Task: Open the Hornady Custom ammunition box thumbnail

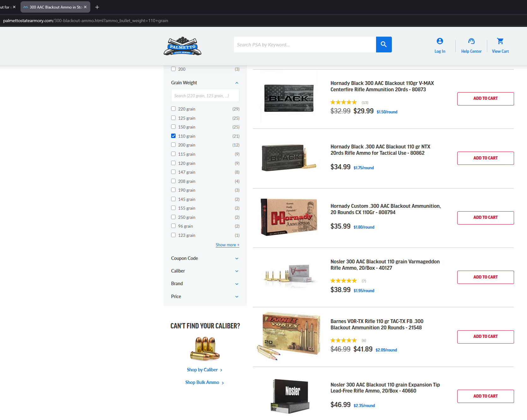Action: click(289, 217)
